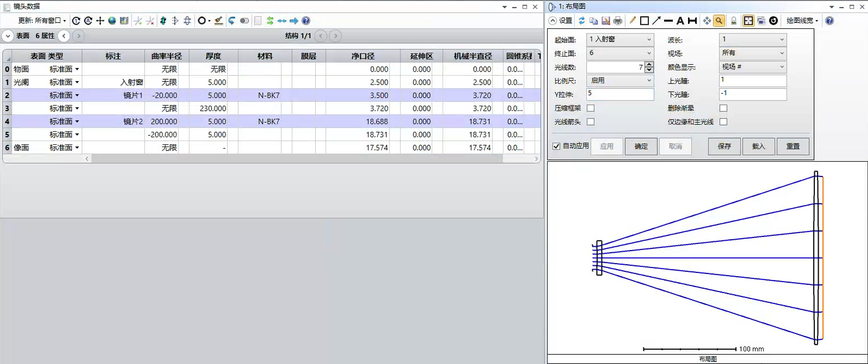
Task: Click the add-surface icon with green plus
Action: [138, 21]
